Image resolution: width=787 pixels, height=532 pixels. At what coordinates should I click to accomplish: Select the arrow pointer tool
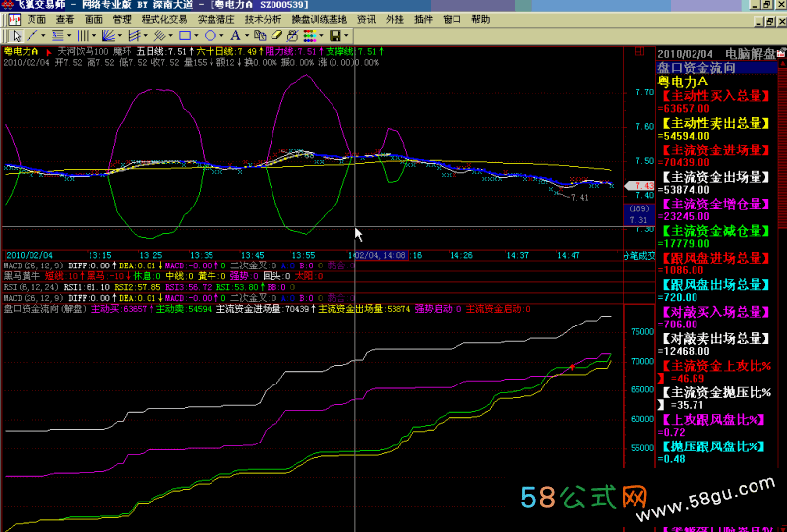[x=16, y=36]
